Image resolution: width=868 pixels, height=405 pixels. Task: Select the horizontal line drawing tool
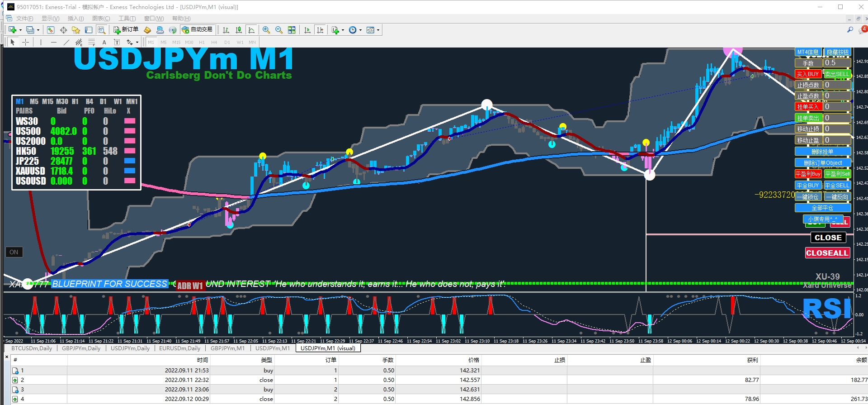tap(54, 42)
